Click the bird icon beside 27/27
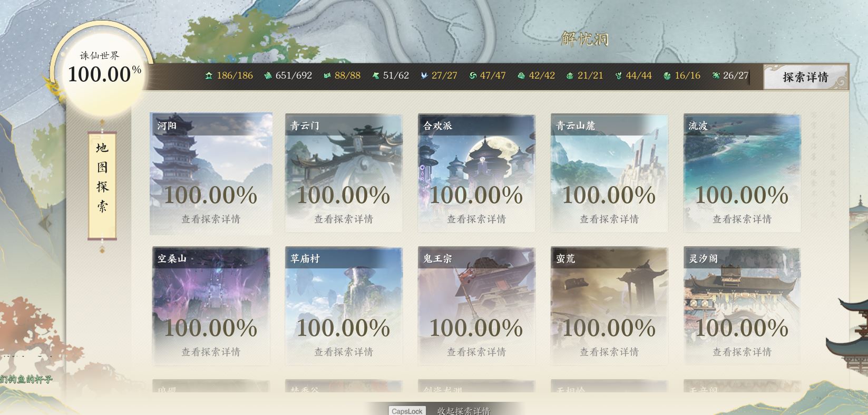868x415 pixels. [424, 76]
